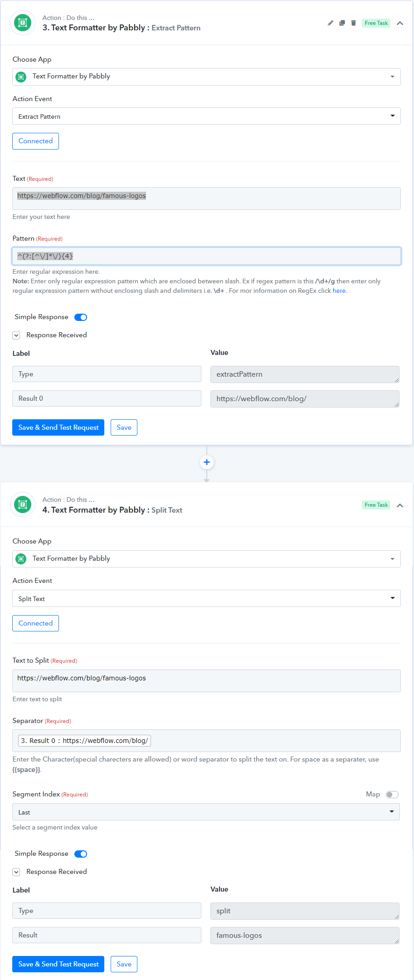Image resolution: width=414 pixels, height=980 pixels.
Task: Toggle Simple Response switch in step 4
Action: [81, 854]
